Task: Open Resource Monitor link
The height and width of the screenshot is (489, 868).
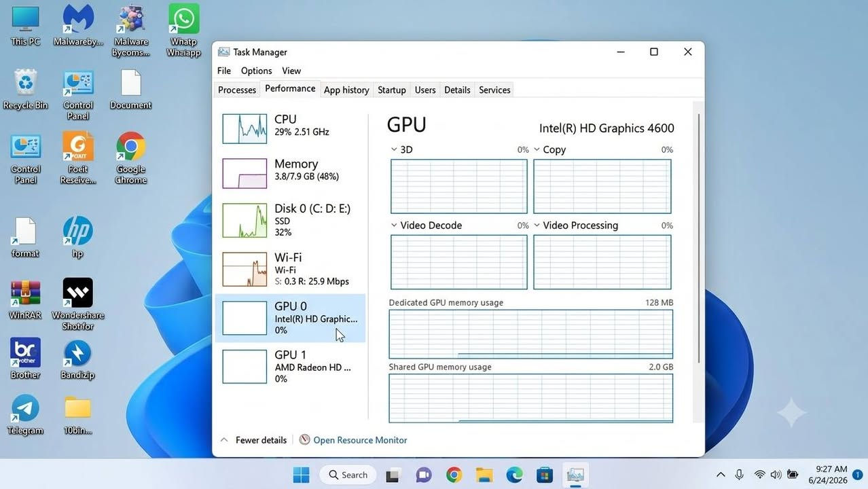Action: (360, 440)
